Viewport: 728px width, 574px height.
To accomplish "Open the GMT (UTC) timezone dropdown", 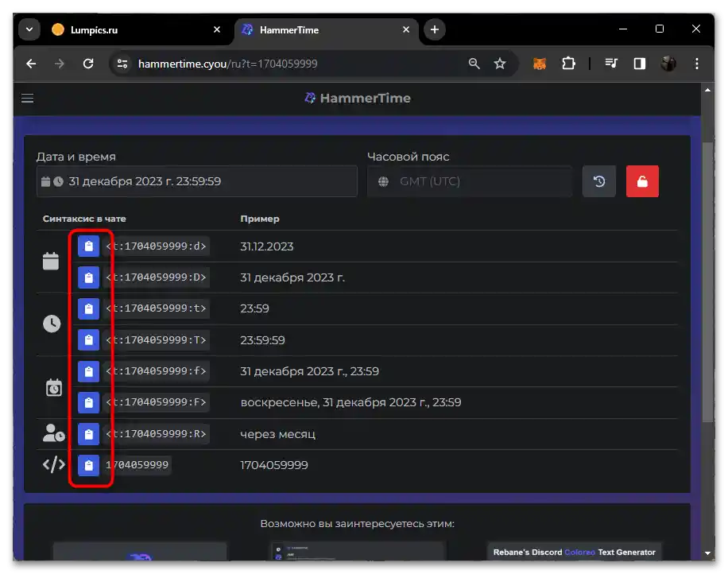I will [469, 181].
